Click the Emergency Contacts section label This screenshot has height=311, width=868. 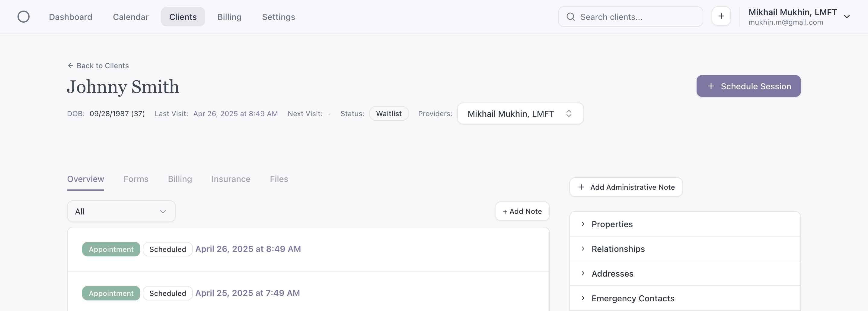(633, 298)
